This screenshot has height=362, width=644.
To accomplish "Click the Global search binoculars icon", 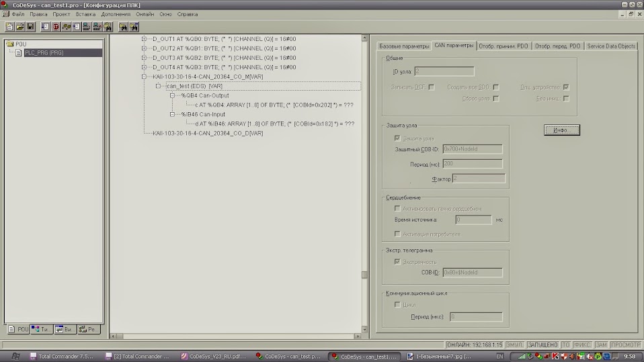I will point(108,27).
